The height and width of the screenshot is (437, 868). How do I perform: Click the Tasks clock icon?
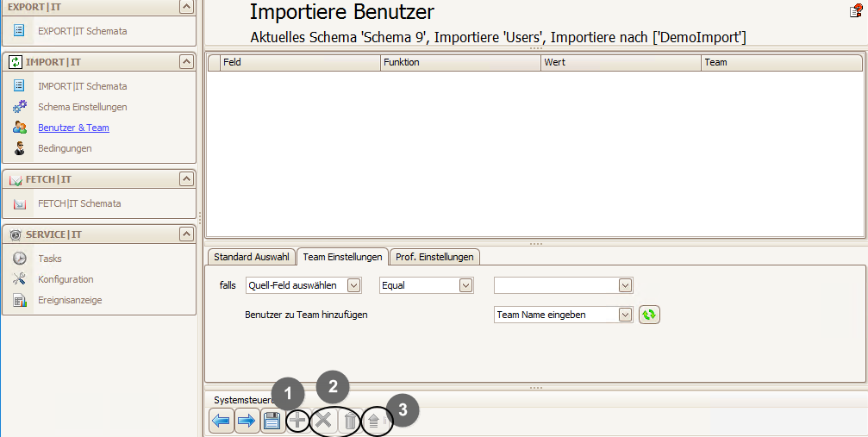19,258
